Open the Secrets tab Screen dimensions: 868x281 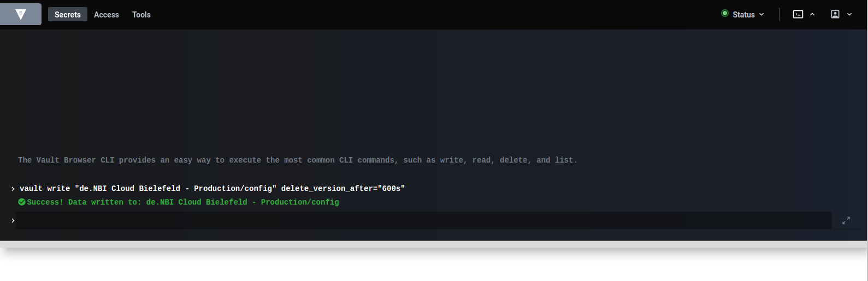[x=68, y=15]
